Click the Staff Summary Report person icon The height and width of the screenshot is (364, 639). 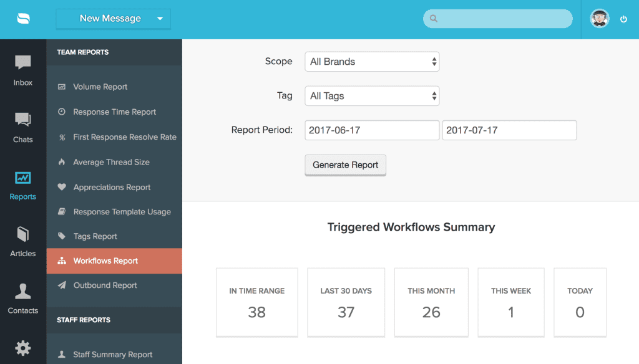tap(62, 354)
